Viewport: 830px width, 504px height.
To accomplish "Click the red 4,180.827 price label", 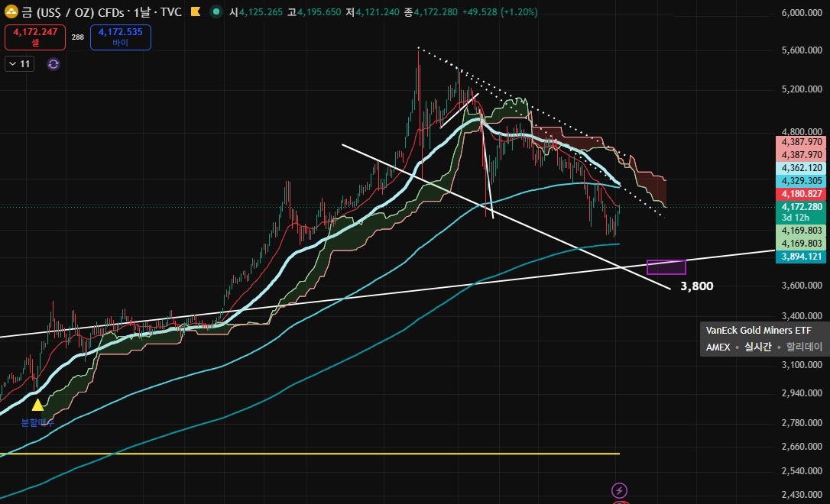I will (x=800, y=193).
